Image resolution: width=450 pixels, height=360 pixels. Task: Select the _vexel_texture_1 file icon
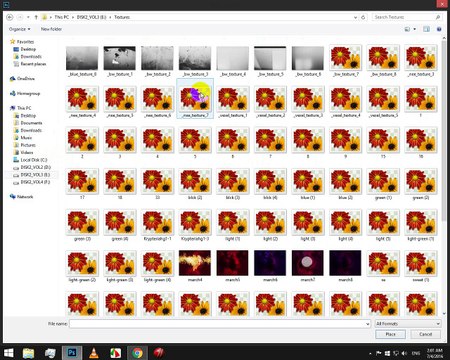click(x=233, y=99)
